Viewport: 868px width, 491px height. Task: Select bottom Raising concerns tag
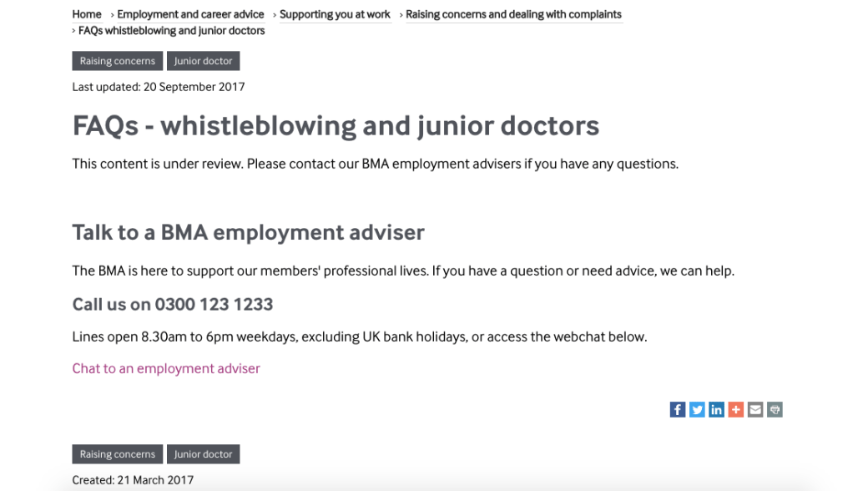pyautogui.click(x=118, y=454)
